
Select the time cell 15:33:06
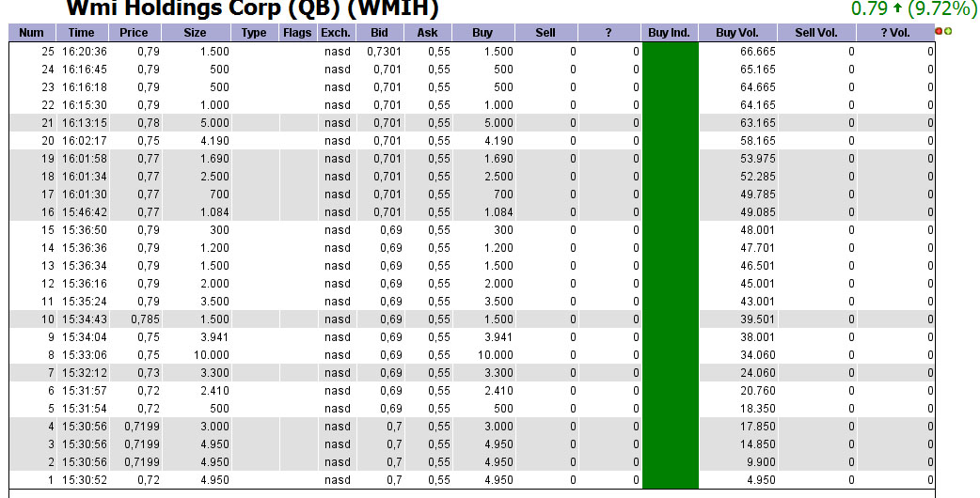(x=85, y=355)
